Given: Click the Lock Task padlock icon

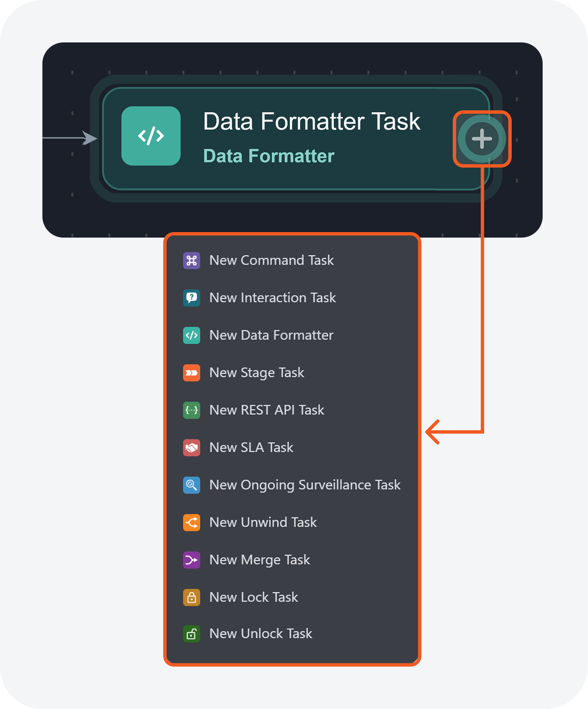Looking at the screenshot, I should (192, 597).
